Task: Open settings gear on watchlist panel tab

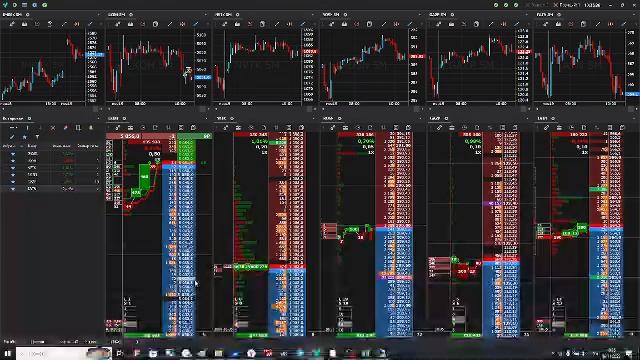Action: pyautogui.click(x=29, y=119)
